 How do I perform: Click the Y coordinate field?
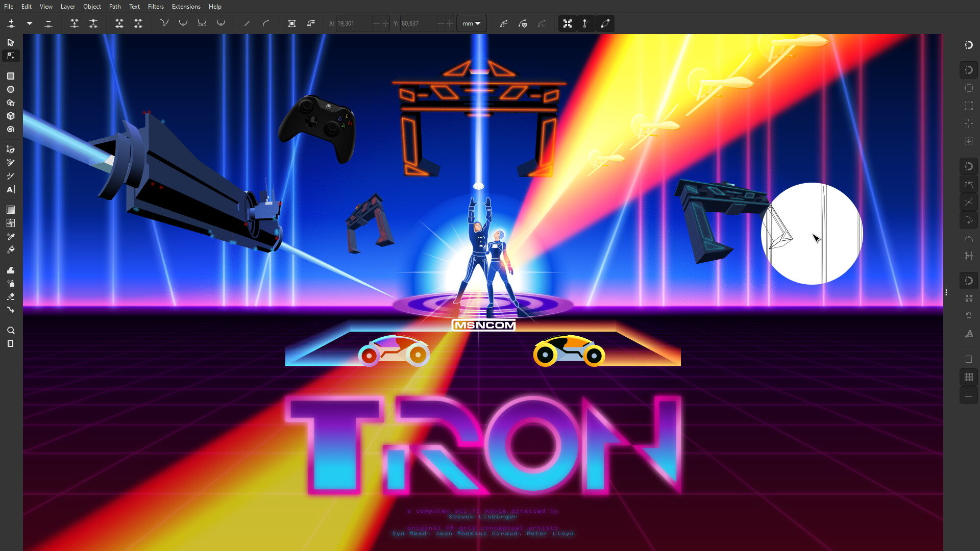tap(418, 23)
